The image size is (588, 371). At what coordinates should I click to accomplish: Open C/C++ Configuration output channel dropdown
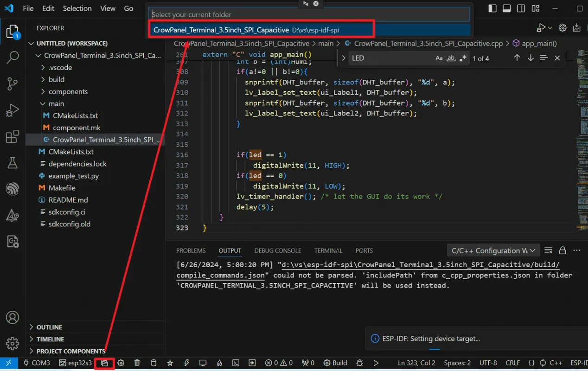point(493,250)
